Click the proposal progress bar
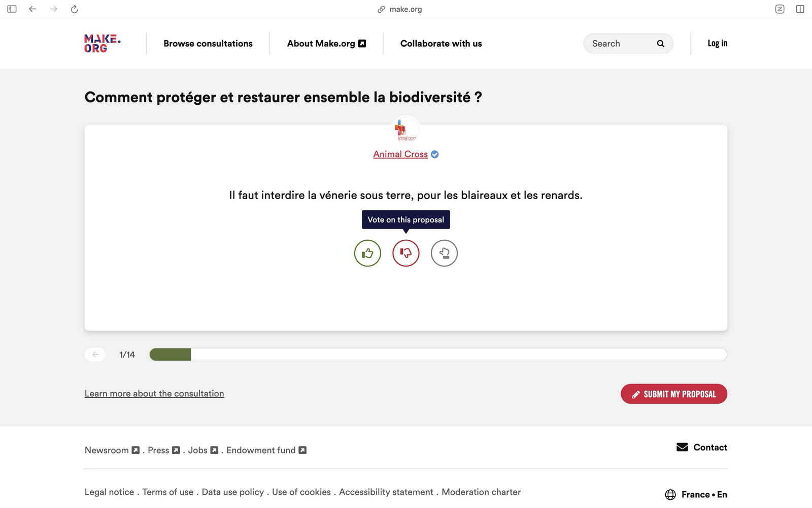The height and width of the screenshot is (508, 812). [x=438, y=355]
